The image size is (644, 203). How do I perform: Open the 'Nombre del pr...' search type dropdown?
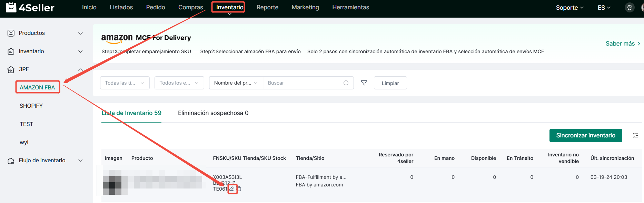point(236,83)
